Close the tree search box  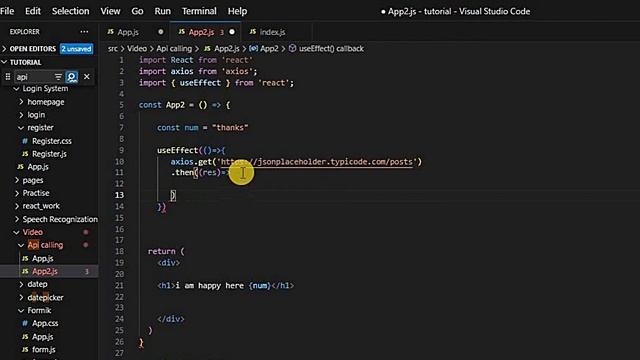click(87, 77)
